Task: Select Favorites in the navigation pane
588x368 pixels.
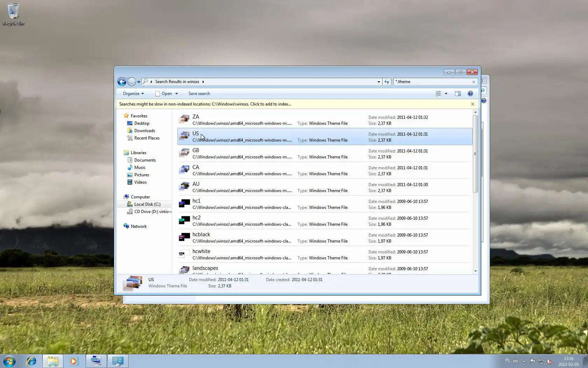Action: (139, 116)
